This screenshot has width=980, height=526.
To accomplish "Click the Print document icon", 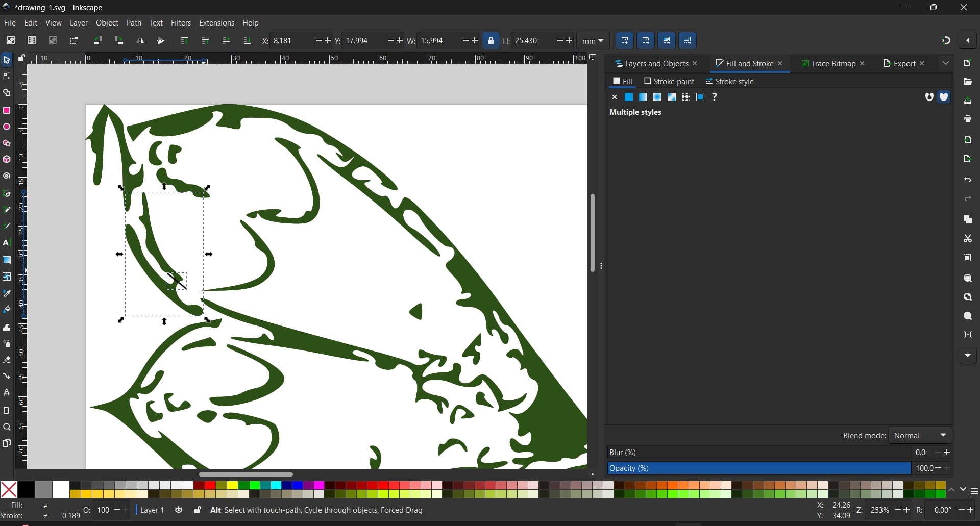I will [968, 119].
